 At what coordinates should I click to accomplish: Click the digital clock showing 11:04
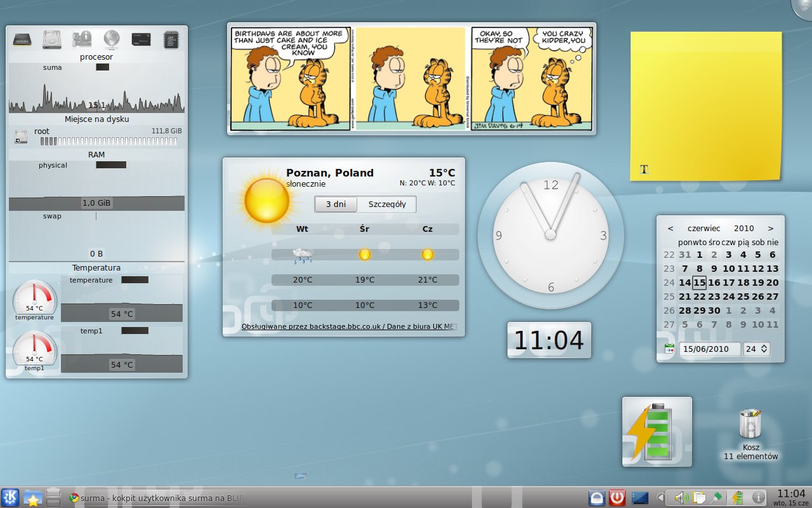click(x=549, y=340)
